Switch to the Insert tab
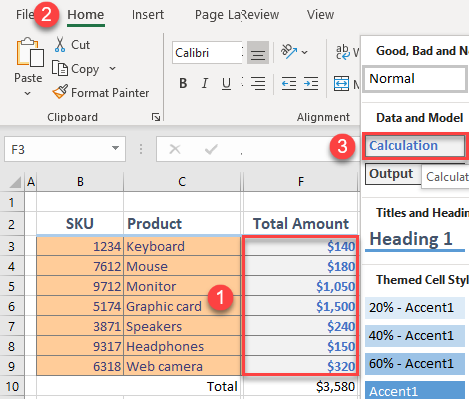This screenshot has width=469, height=399. [148, 15]
